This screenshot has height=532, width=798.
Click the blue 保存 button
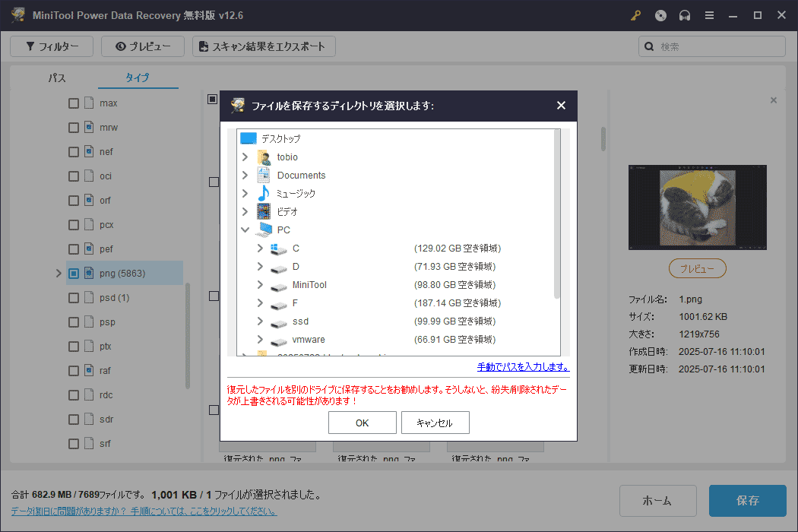click(748, 500)
